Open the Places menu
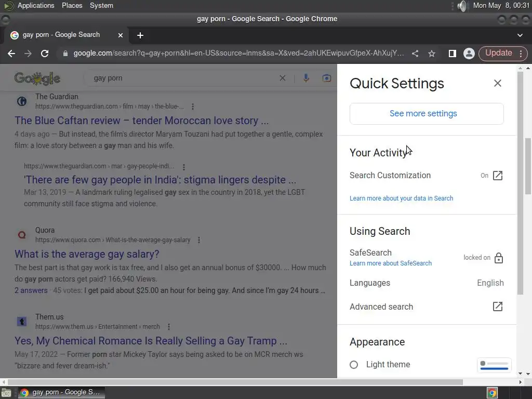This screenshot has height=399, width=532. 72,5
